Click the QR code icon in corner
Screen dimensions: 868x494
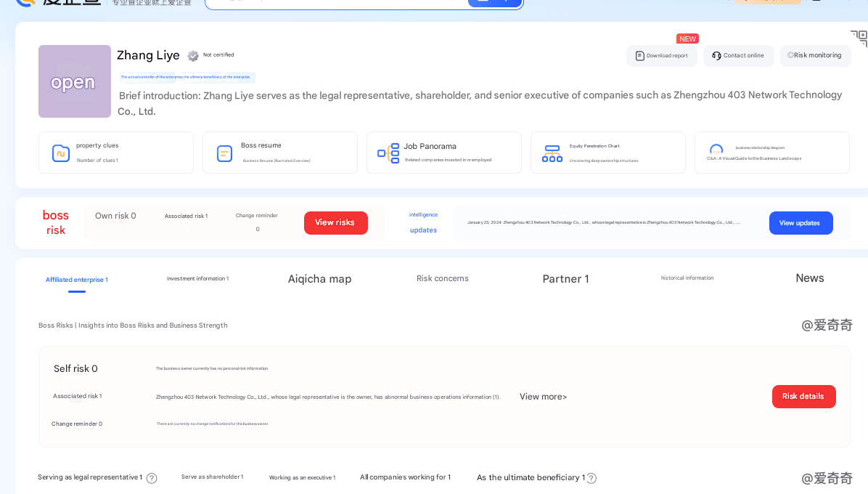[x=859, y=39]
